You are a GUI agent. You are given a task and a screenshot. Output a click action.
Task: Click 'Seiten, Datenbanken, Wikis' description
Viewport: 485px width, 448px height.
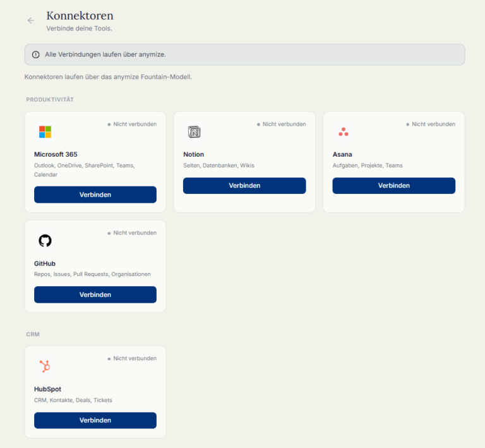219,166
